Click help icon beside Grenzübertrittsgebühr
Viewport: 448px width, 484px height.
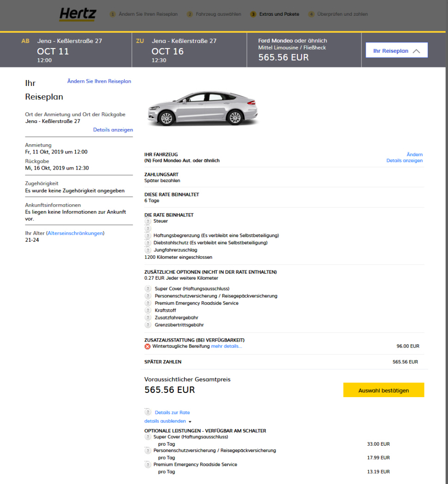(x=148, y=325)
